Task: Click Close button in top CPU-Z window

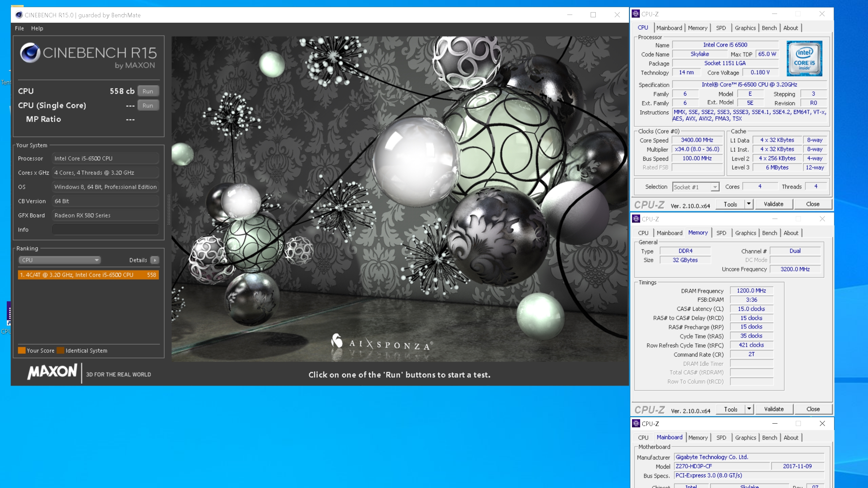Action: (x=813, y=204)
